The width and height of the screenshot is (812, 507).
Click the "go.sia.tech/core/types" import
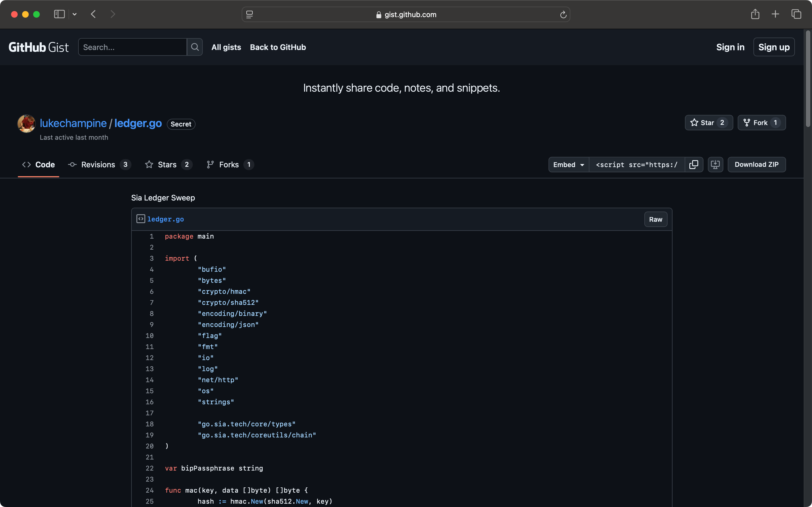point(247,424)
